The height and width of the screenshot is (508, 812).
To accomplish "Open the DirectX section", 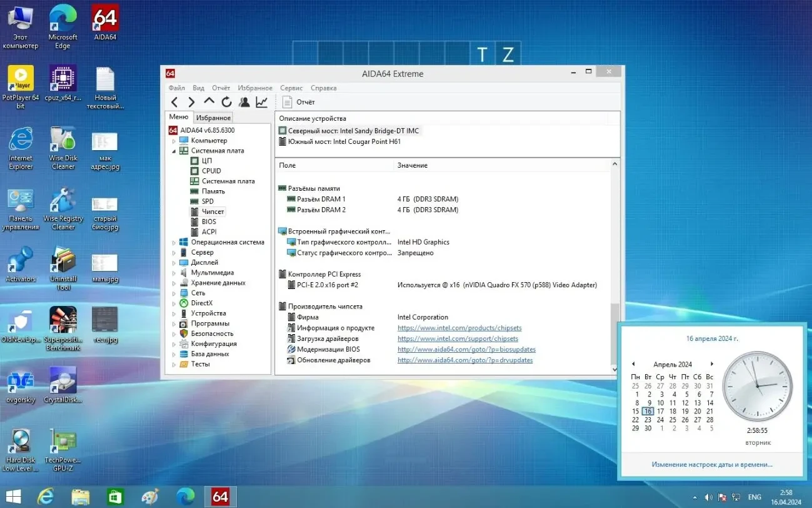I will coord(202,303).
